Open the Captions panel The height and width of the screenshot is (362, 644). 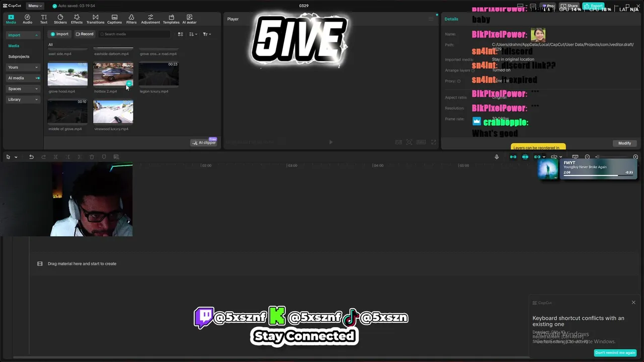click(114, 19)
